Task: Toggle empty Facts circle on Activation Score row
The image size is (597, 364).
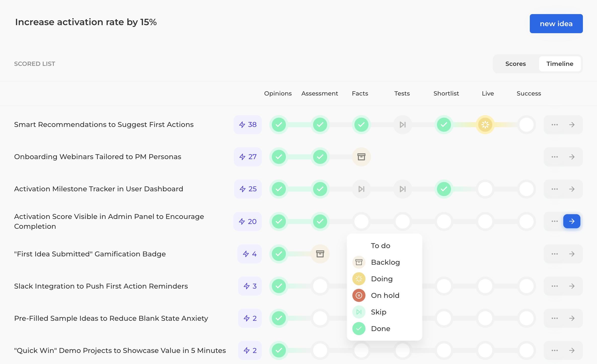Action: pos(361,221)
